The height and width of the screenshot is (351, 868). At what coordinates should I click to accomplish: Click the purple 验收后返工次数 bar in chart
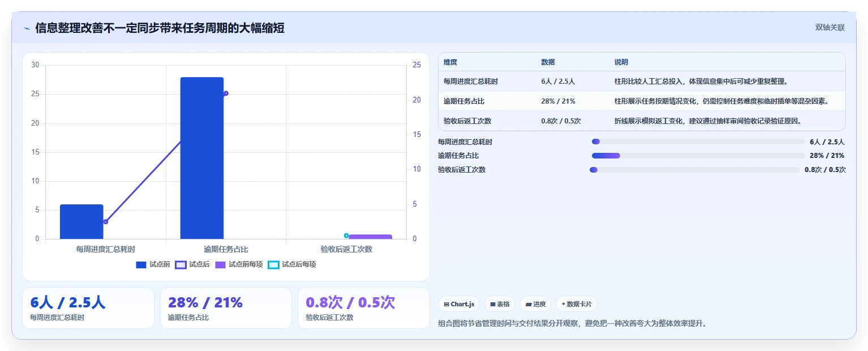pyautogui.click(x=371, y=237)
